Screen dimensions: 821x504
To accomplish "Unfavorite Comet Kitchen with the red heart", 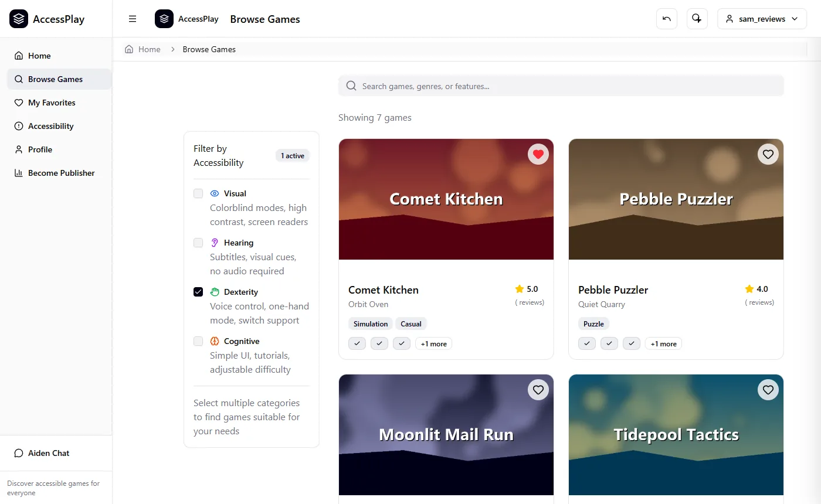I will pyautogui.click(x=538, y=154).
